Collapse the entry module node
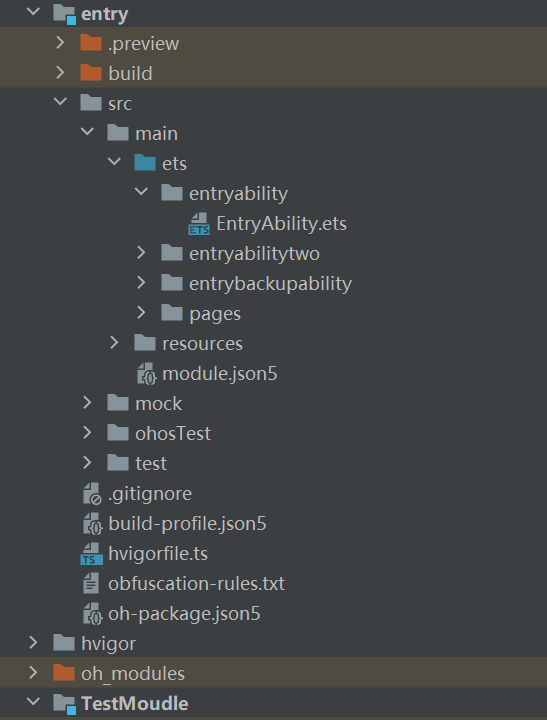This screenshot has height=720, width=547. tap(34, 12)
